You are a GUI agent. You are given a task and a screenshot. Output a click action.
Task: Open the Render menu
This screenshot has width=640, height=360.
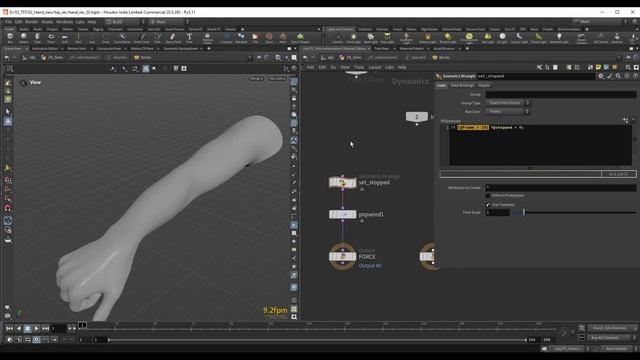(x=31, y=22)
